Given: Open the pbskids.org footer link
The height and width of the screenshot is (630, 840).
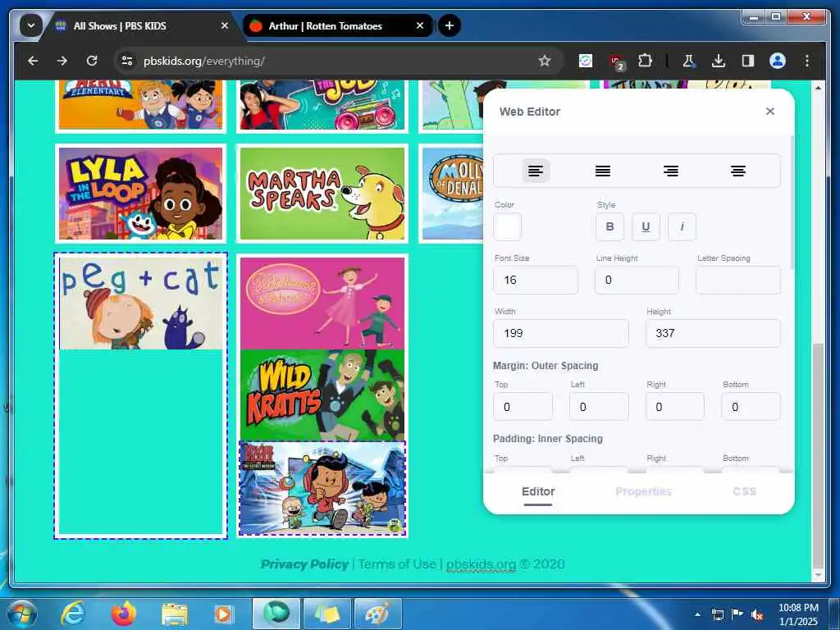Looking at the screenshot, I should (481, 564).
